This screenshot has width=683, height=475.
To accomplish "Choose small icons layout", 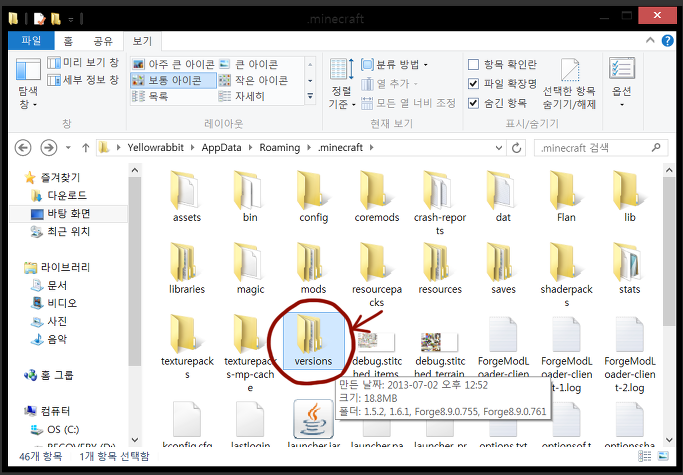I will point(253,80).
